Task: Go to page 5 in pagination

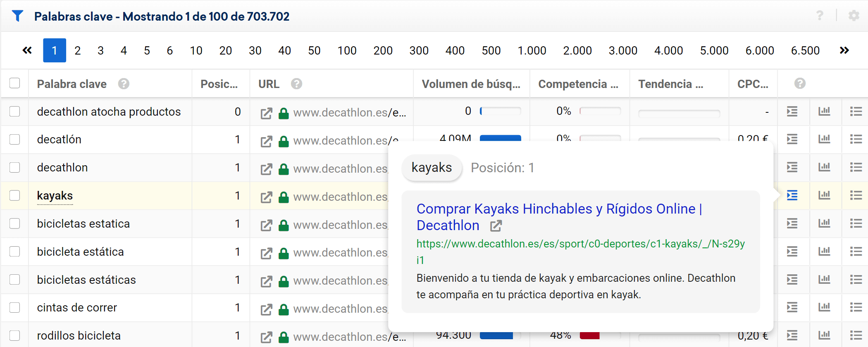Action: [x=147, y=50]
